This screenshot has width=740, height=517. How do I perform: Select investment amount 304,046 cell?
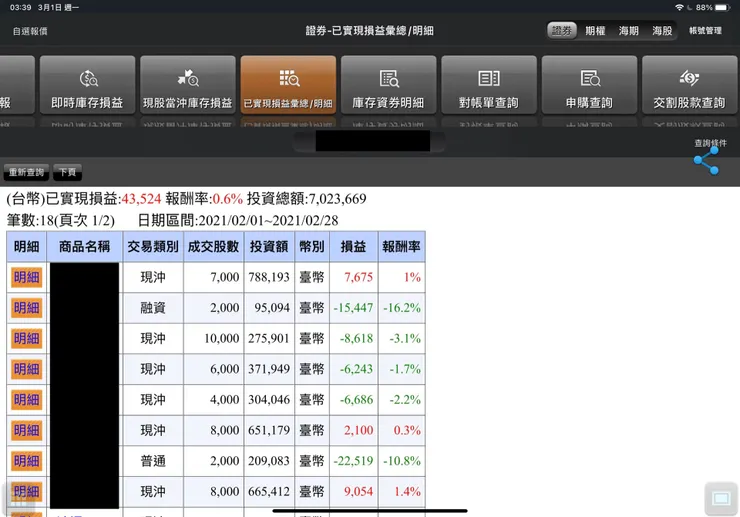[x=269, y=400]
